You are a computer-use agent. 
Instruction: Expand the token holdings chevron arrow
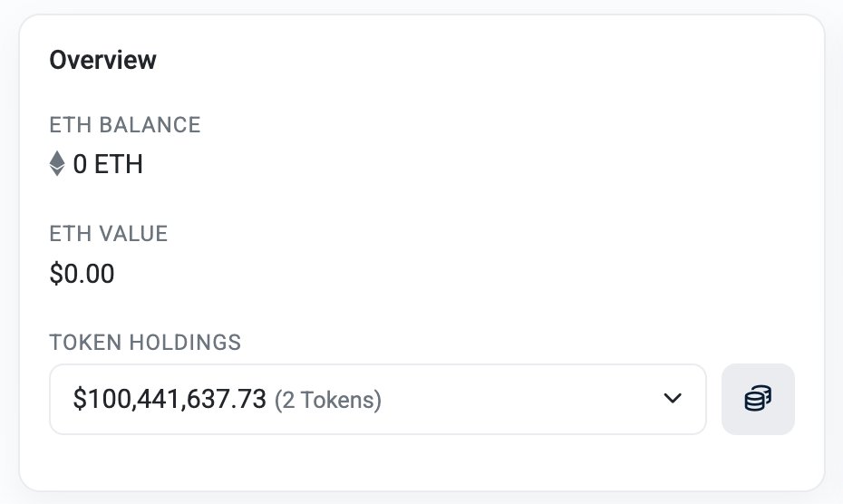[672, 399]
